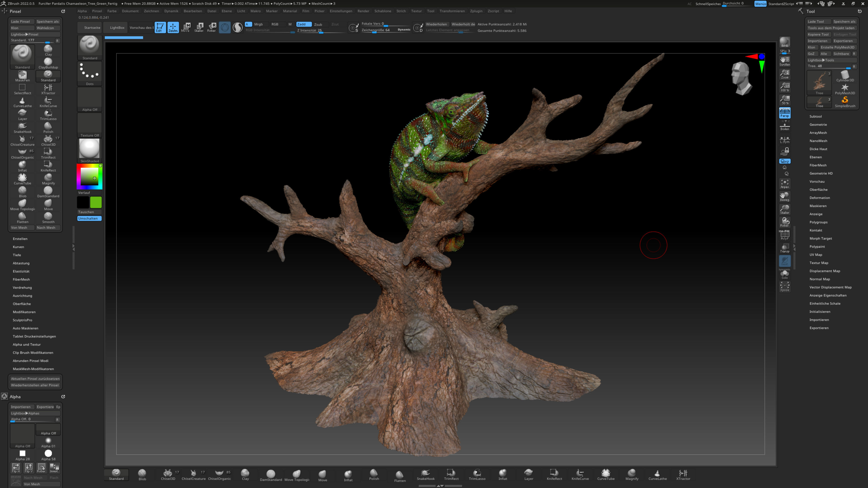
Task: Expand the Subtool palette section
Action: [x=815, y=116]
